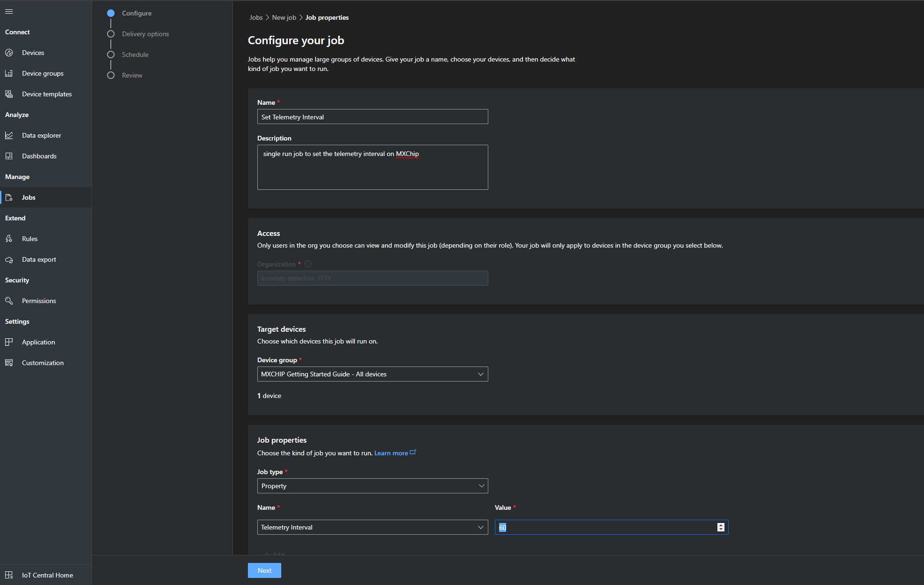Click the Job properties breadcrumb text

click(x=327, y=17)
